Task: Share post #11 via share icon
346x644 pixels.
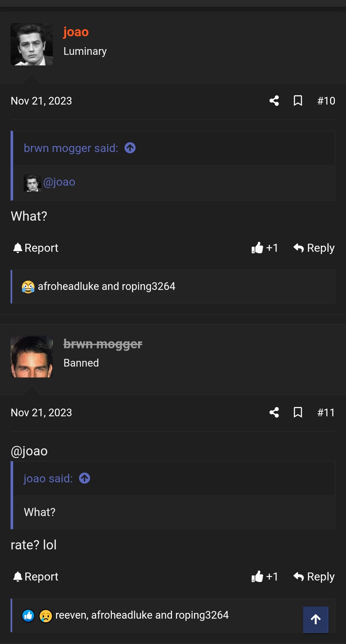Action: [274, 412]
